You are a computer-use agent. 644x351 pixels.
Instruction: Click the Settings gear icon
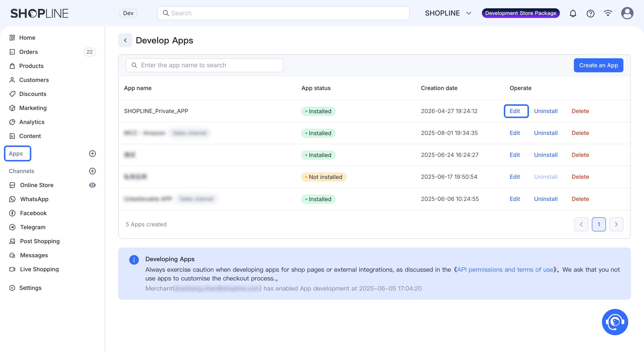pyautogui.click(x=12, y=288)
